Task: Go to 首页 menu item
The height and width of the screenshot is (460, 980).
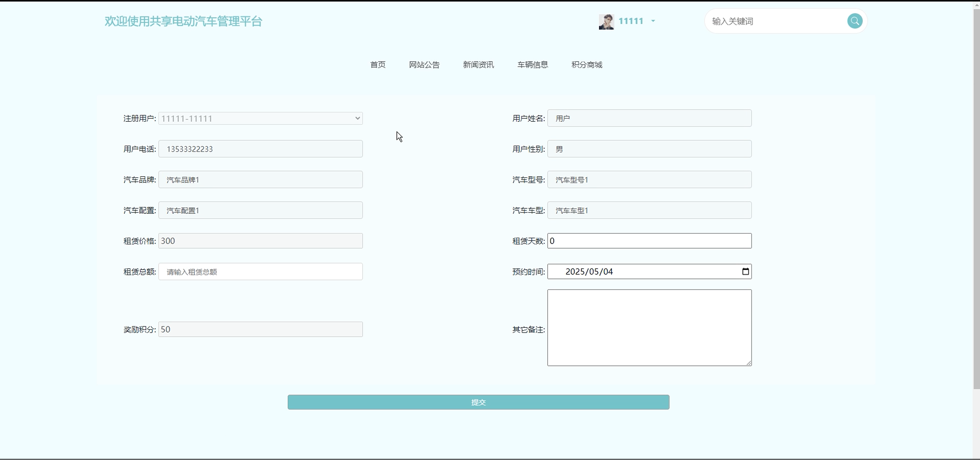Action: click(378, 65)
